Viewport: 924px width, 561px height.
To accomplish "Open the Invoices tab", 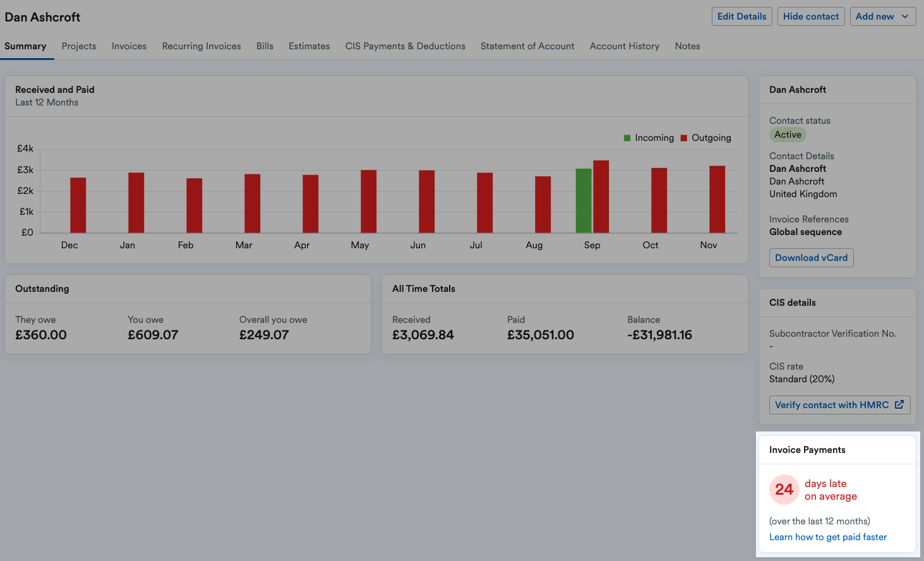I will point(129,46).
